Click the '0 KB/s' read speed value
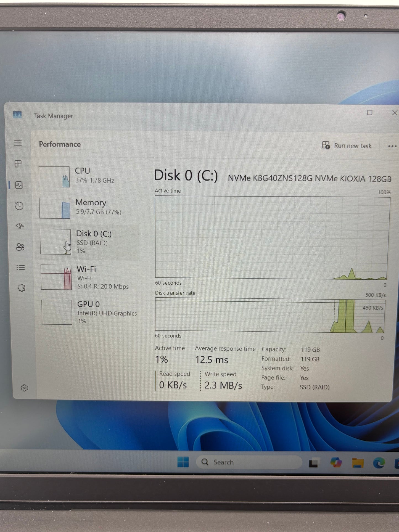This screenshot has width=399, height=532. 173,385
